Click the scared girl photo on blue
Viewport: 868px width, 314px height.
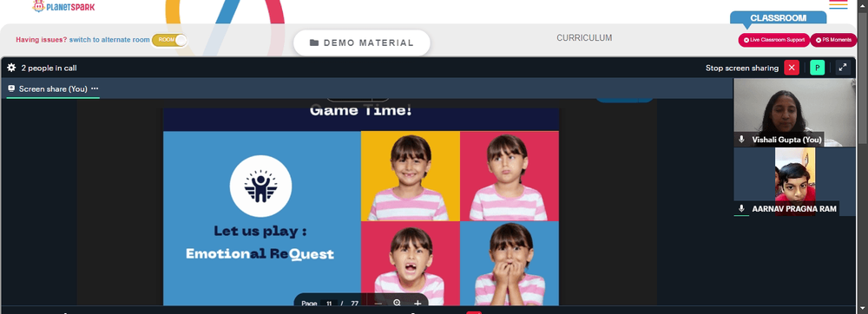[510, 263]
